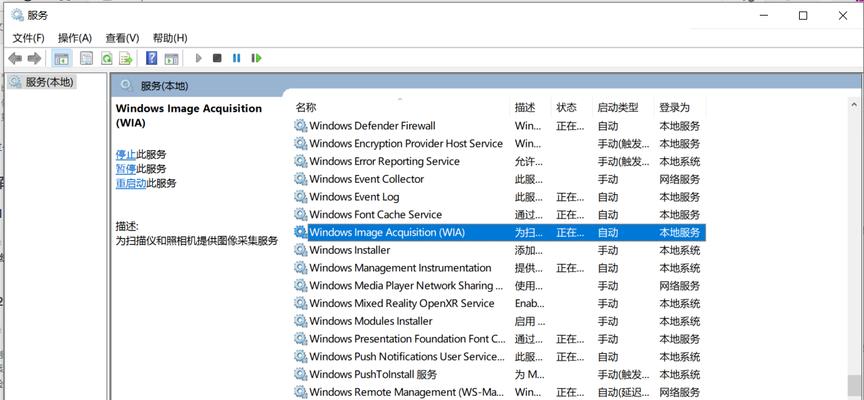Select the Windows Installer service
This screenshot has width=864, height=400.
499,250
